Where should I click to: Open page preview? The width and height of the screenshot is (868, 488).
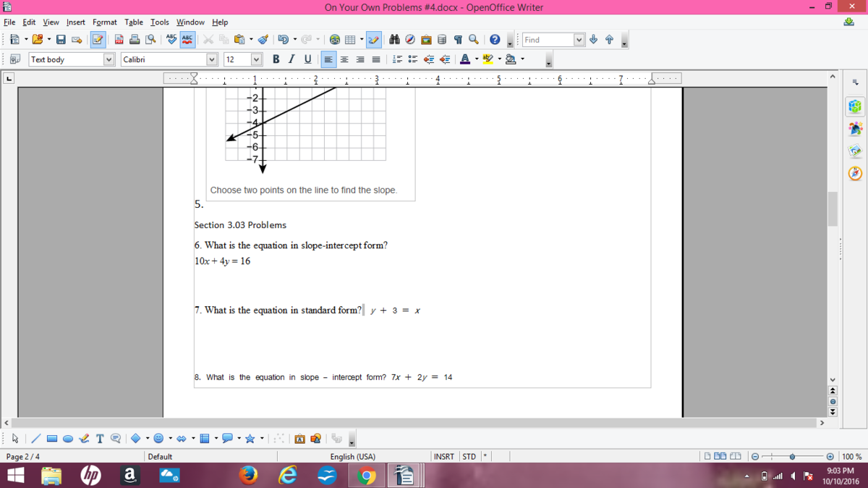tap(150, 40)
